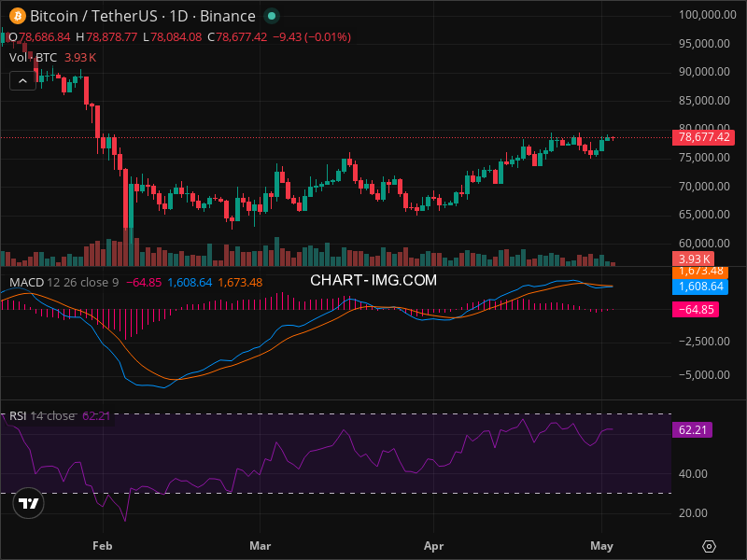This screenshot has width=747, height=560.
Task: Select the Vol · BTC indicator legend
Action: click(33, 58)
